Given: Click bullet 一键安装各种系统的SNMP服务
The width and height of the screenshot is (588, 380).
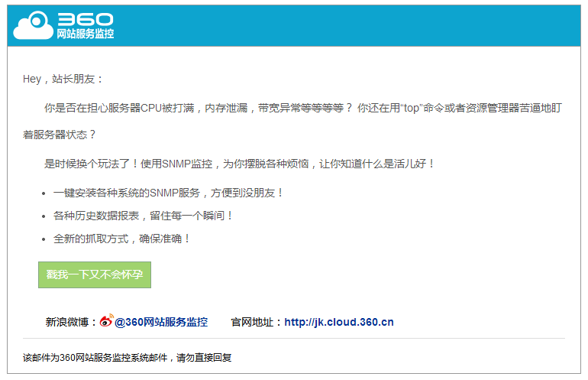Looking at the screenshot, I should tap(168, 193).
